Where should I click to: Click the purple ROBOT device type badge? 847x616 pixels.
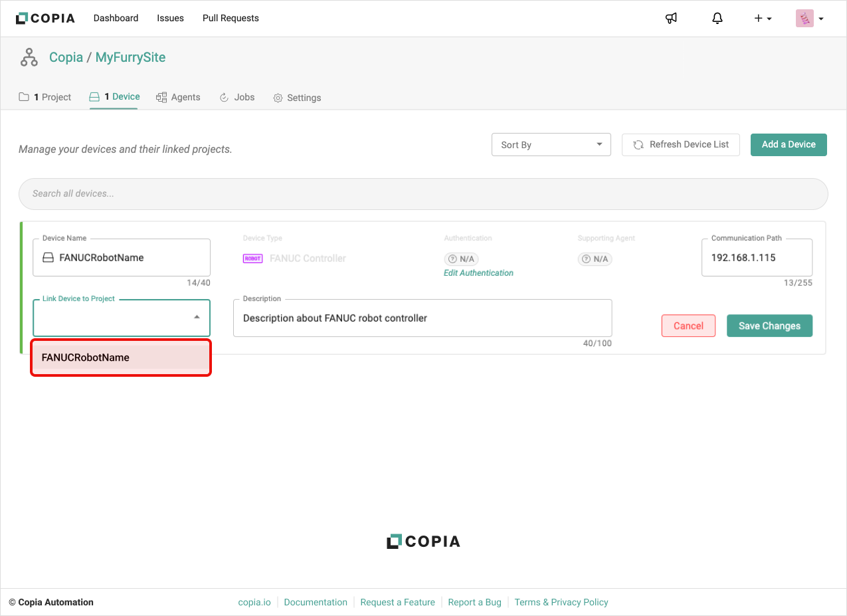pyautogui.click(x=252, y=258)
